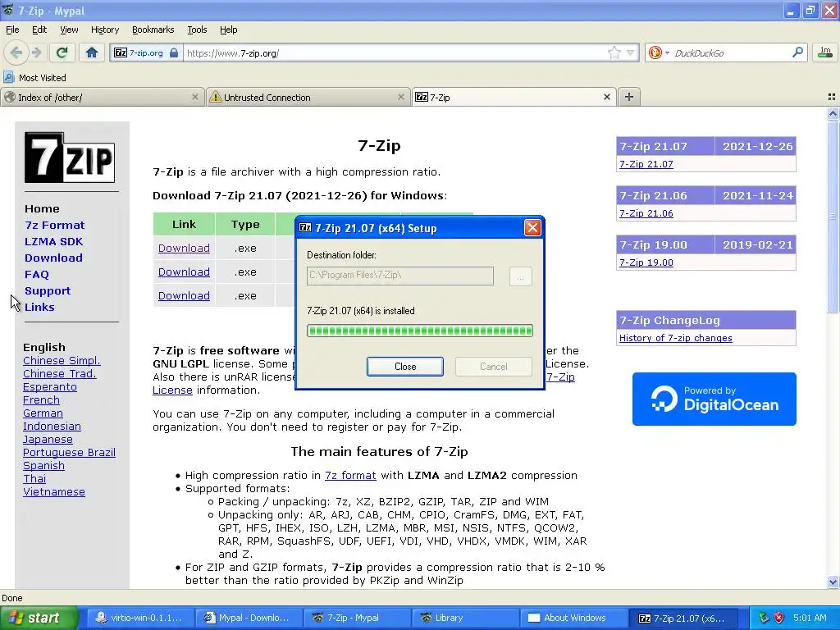Click the search magnifier icon

(x=797, y=52)
